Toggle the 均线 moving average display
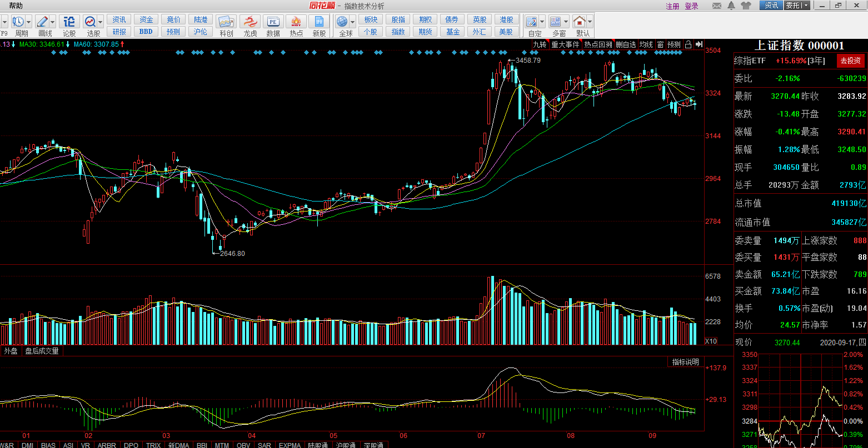868x448 pixels. point(646,44)
